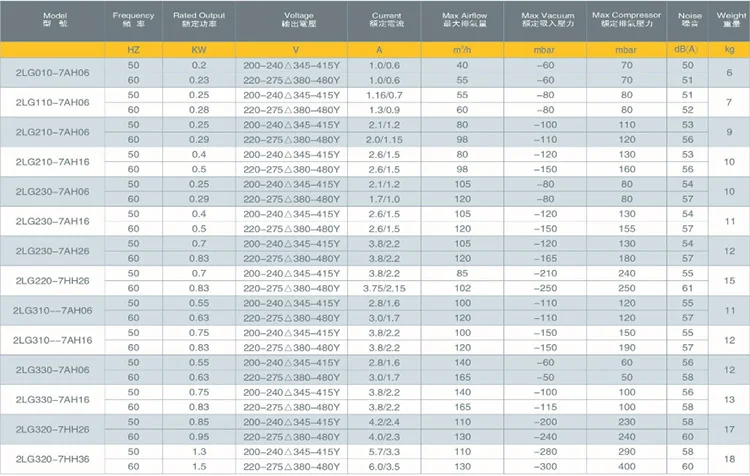Click the Weight column header
750x476 pixels.
(x=729, y=21)
